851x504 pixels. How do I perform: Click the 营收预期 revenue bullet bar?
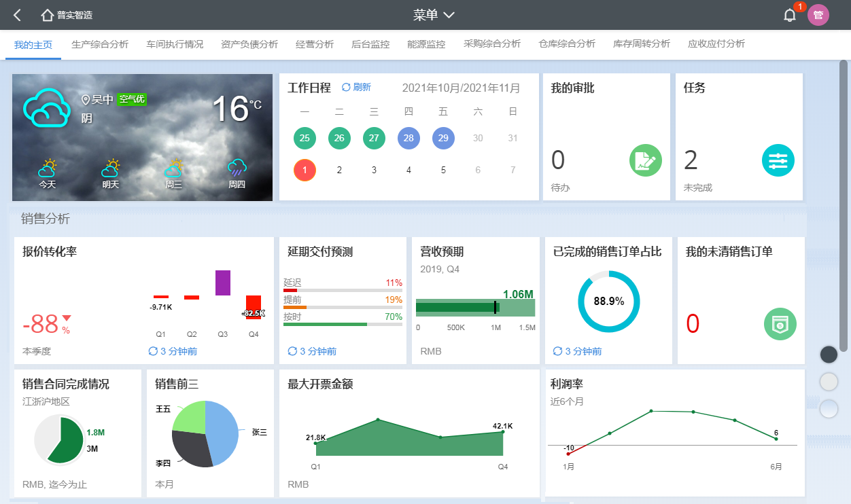coord(475,308)
